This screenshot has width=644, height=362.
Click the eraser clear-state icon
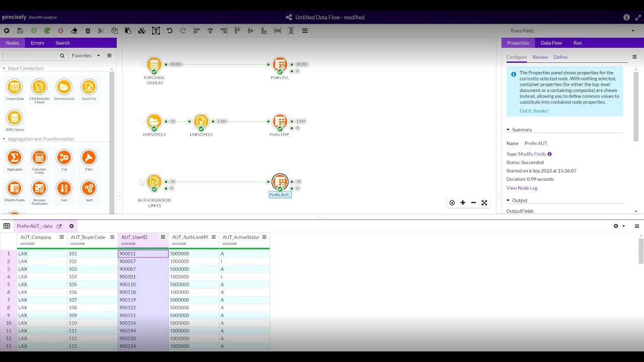[x=74, y=31]
